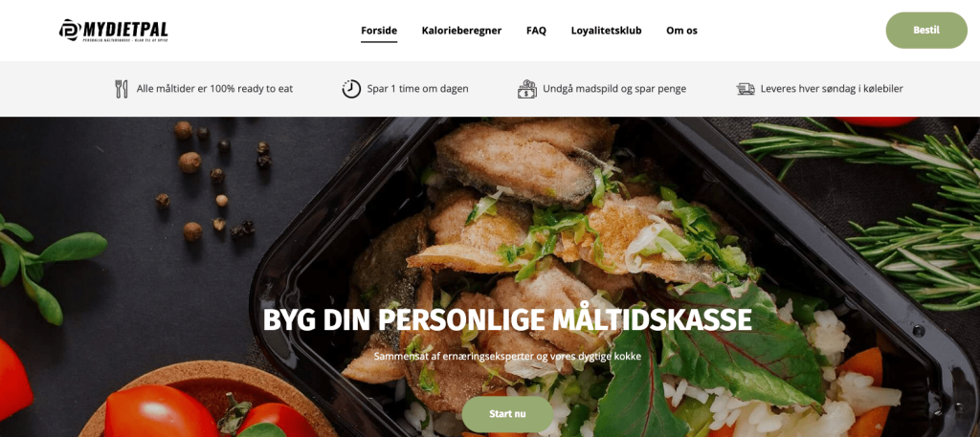The height and width of the screenshot is (437, 980).
Task: Click the rosemary sprigs in hero image
Action: pos(887,212)
